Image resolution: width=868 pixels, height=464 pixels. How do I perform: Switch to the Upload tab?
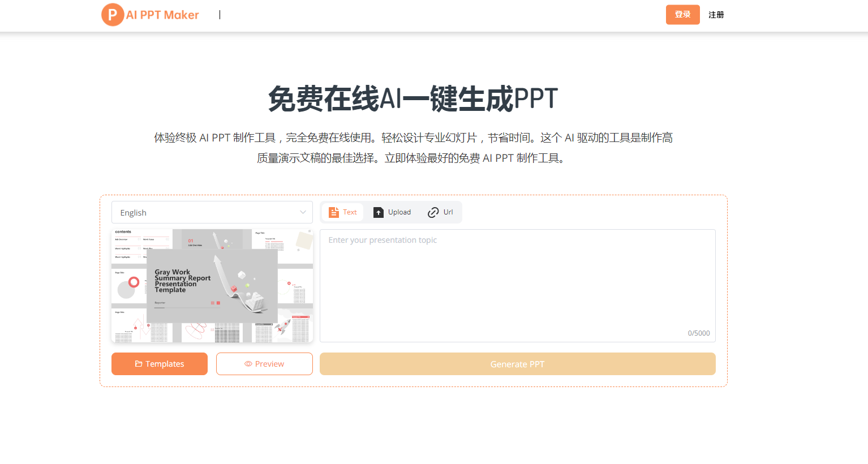(x=392, y=212)
